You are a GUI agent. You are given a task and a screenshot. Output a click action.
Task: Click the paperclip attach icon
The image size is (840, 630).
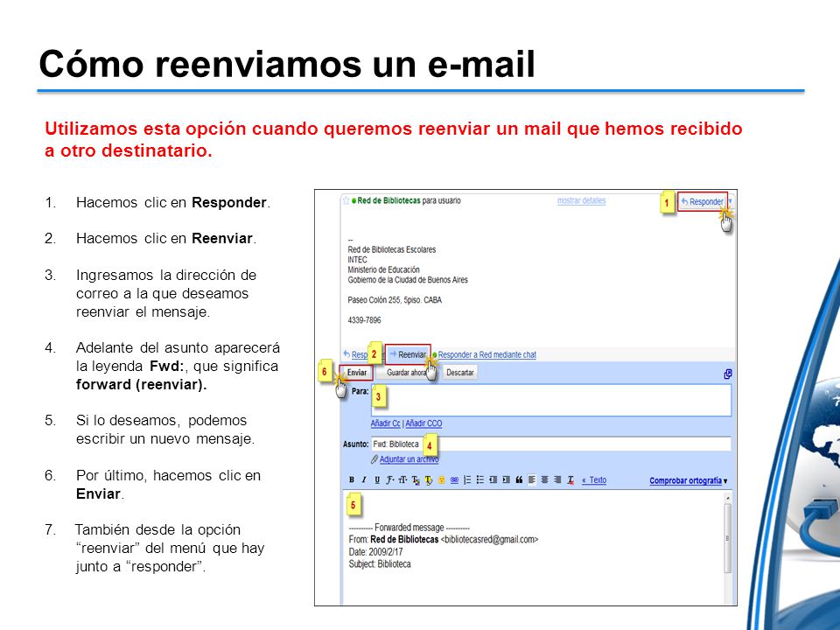[374, 459]
